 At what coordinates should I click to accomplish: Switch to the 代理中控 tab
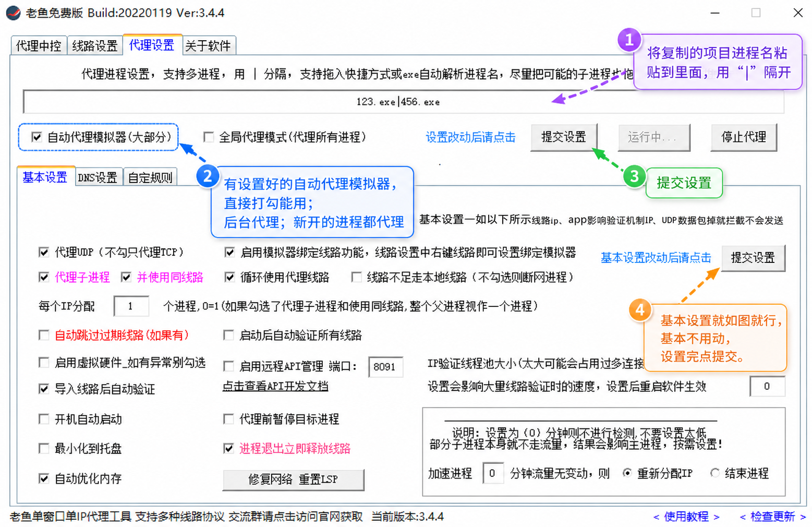click(x=39, y=46)
